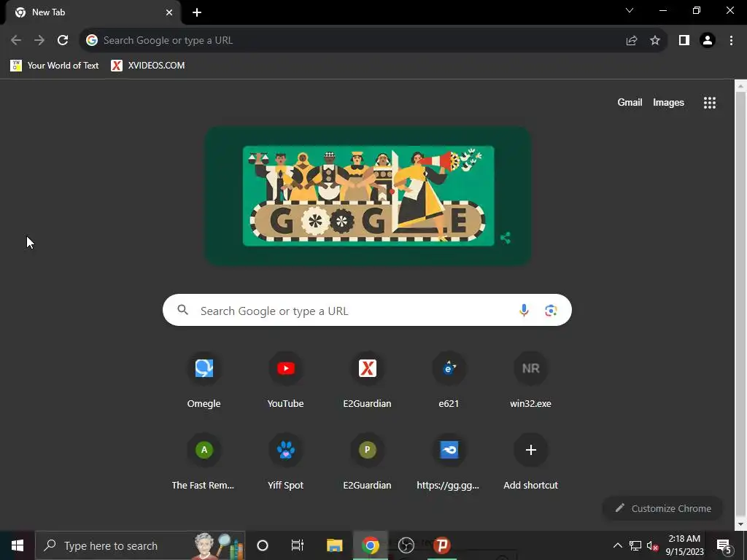
Task: Click the browser back arrow
Action: pyautogui.click(x=16, y=41)
